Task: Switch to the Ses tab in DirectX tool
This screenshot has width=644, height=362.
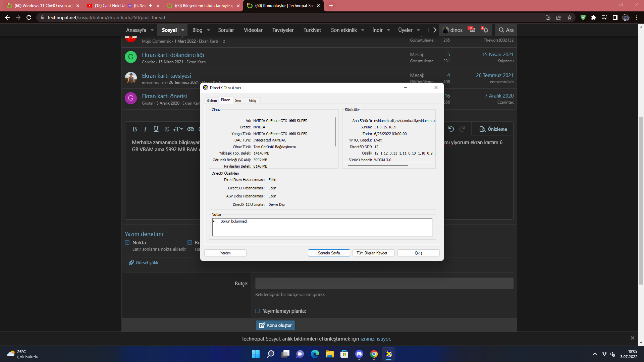Action: click(238, 101)
